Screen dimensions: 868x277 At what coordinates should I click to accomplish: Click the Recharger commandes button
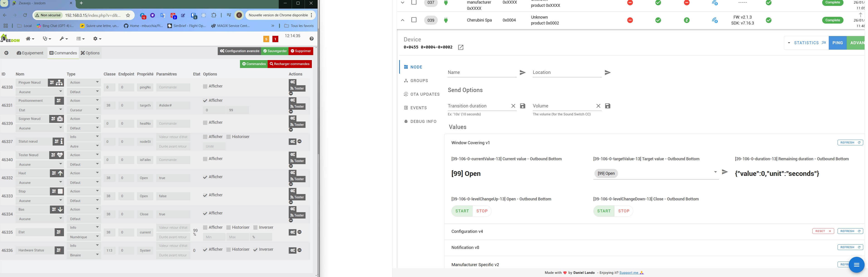pyautogui.click(x=289, y=64)
